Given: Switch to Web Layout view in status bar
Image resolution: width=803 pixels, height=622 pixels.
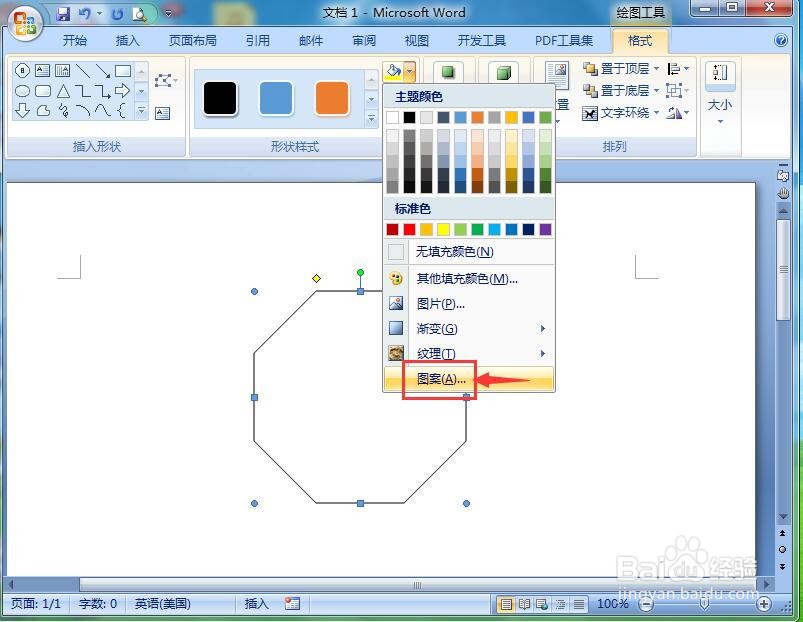Looking at the screenshot, I should 542,604.
